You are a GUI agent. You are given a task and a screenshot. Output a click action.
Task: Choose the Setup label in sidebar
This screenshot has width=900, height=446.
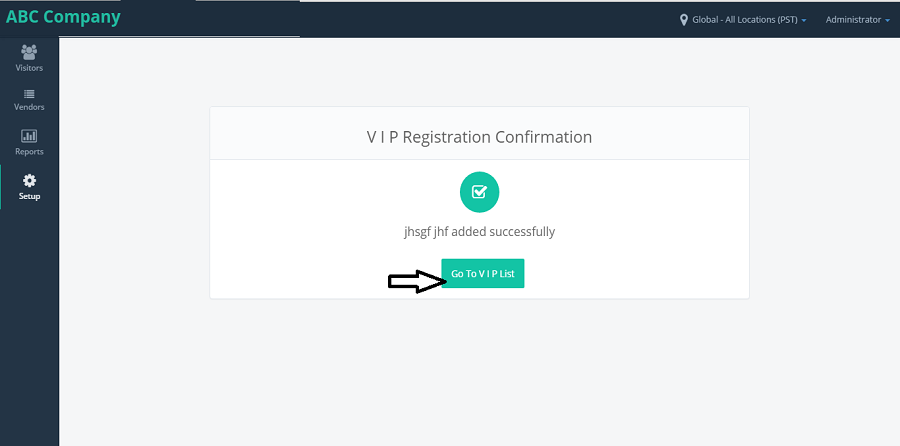pos(29,196)
